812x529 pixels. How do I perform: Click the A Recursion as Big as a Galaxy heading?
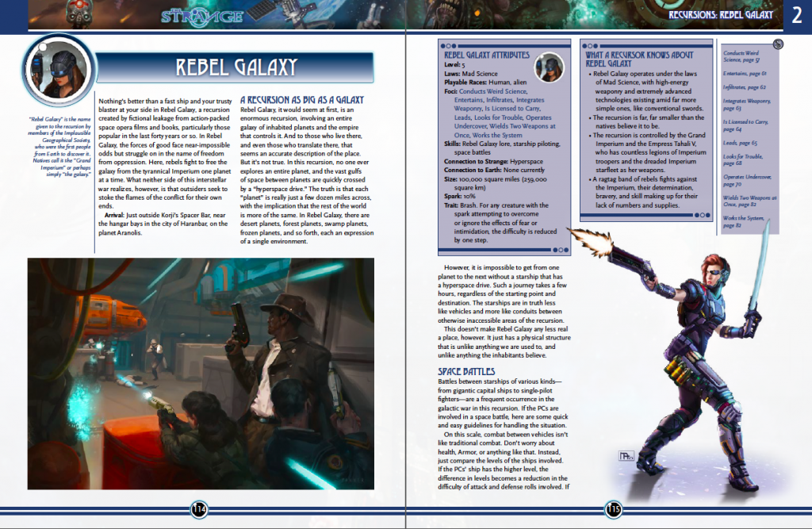(302, 99)
